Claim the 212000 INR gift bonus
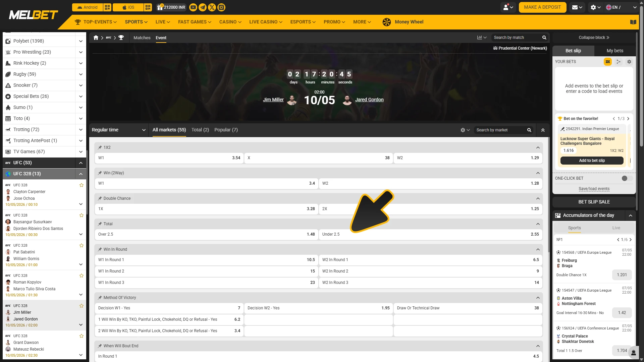This screenshot has height=362, width=644. (171, 7)
